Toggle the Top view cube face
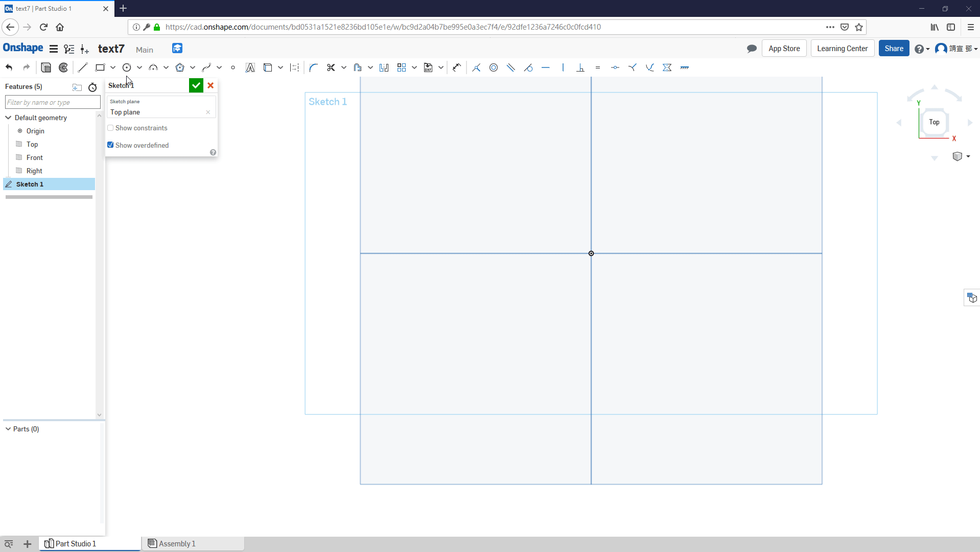 point(934,122)
